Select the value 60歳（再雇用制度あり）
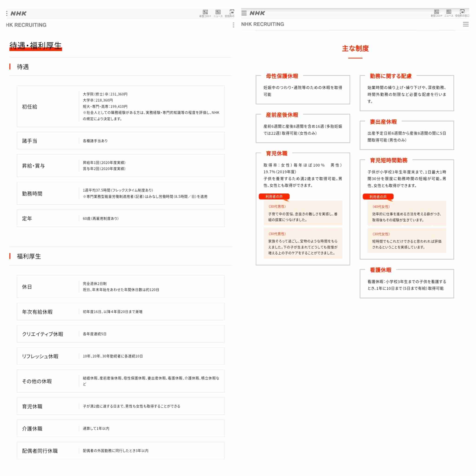The width and height of the screenshot is (476, 476). click(101, 218)
